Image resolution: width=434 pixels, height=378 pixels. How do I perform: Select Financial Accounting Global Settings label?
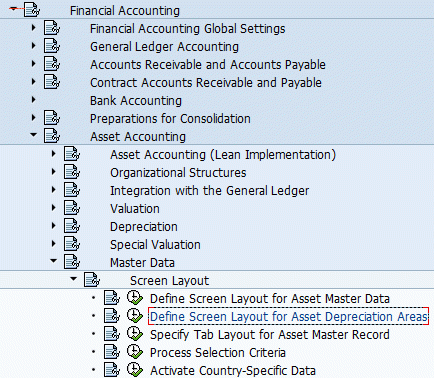tap(188, 29)
